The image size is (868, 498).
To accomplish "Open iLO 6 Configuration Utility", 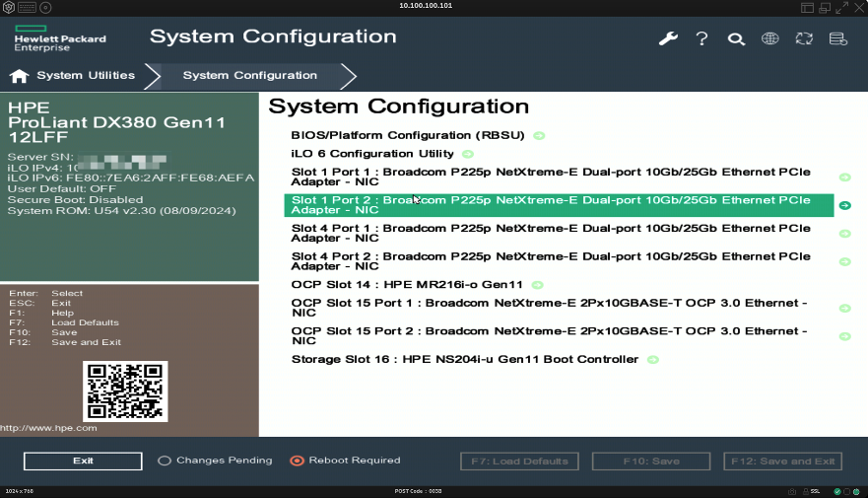I will pyautogui.click(x=372, y=154).
